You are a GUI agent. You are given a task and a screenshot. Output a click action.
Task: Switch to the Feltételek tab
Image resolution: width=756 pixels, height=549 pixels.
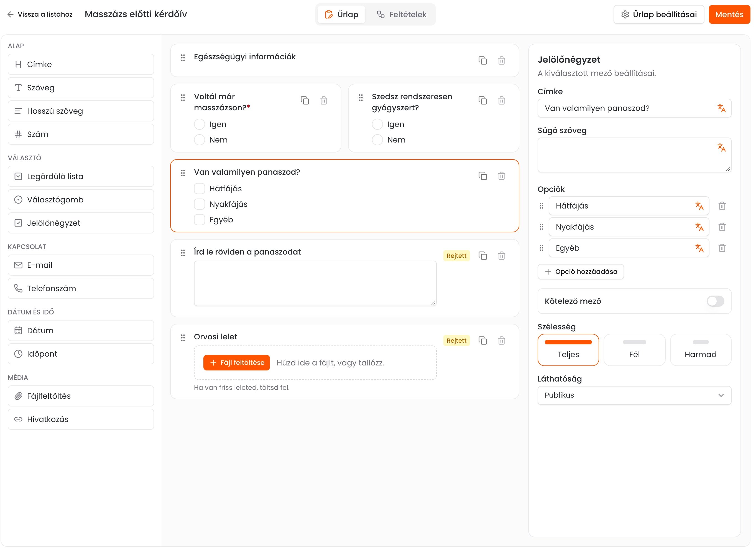coord(401,14)
